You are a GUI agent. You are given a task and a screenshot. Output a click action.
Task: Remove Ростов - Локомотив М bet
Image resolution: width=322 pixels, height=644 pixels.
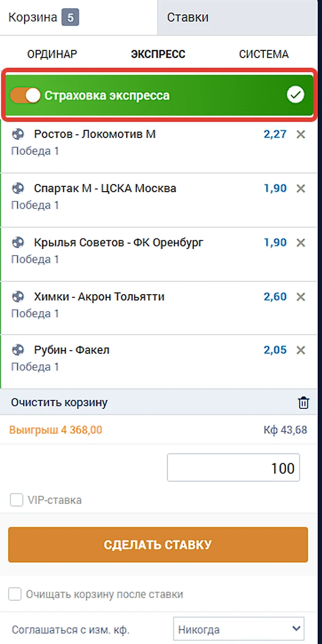point(301,134)
